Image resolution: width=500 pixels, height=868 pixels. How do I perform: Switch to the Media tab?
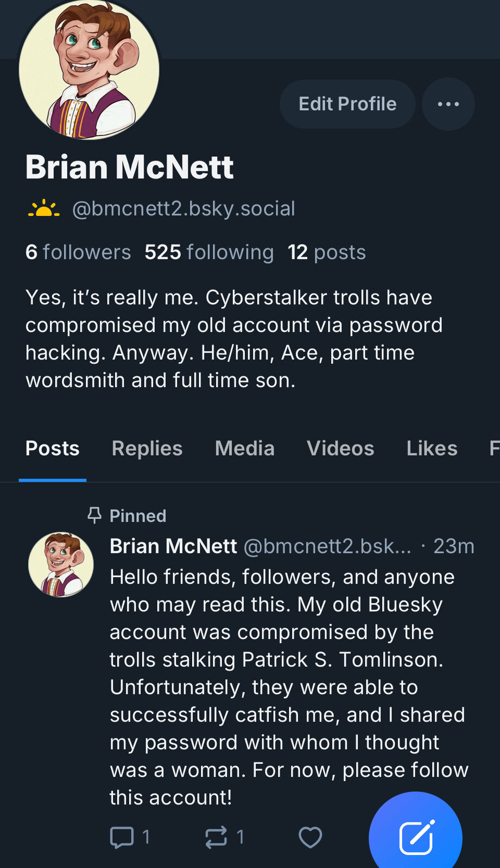pos(245,449)
